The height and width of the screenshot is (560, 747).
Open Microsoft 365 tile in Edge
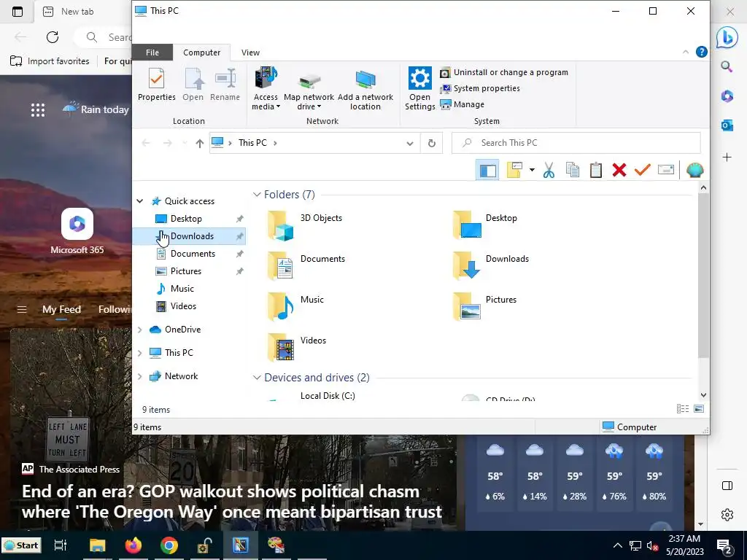[x=77, y=231]
